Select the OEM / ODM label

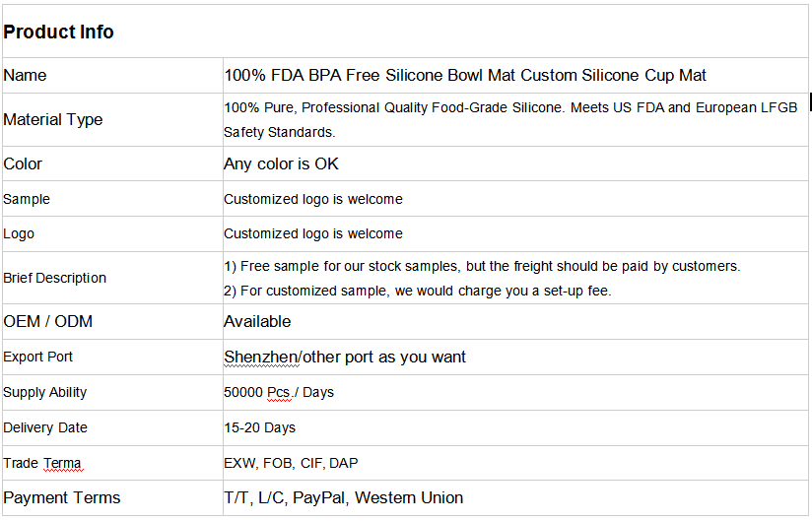point(47,322)
